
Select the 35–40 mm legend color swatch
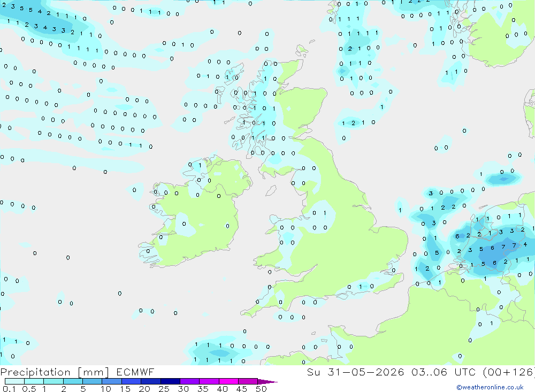[209, 381]
